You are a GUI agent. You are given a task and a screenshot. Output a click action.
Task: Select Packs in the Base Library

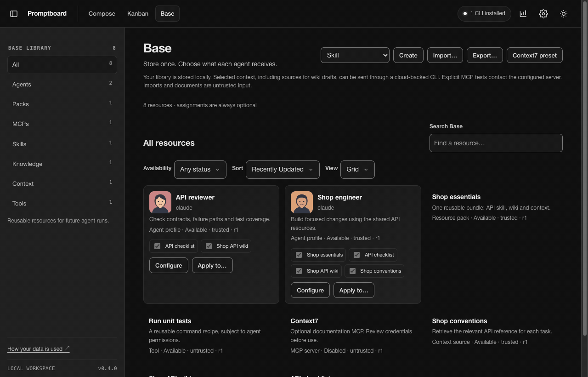(62, 104)
